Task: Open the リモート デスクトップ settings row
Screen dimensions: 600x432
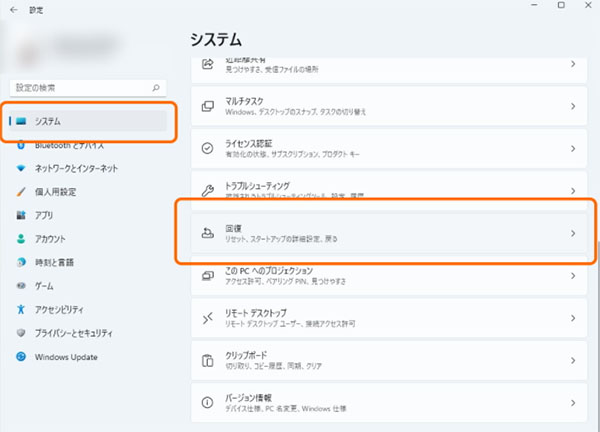Action: coord(389,318)
